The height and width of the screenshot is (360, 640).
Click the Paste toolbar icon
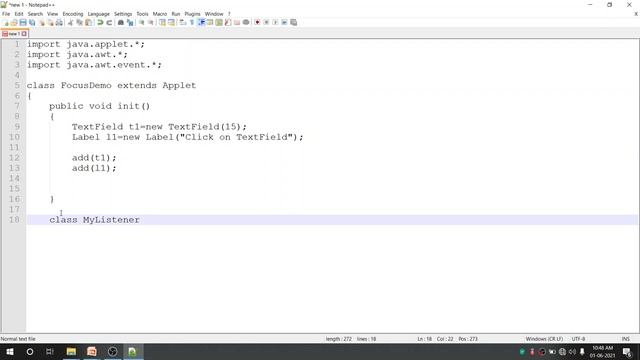(89, 22)
